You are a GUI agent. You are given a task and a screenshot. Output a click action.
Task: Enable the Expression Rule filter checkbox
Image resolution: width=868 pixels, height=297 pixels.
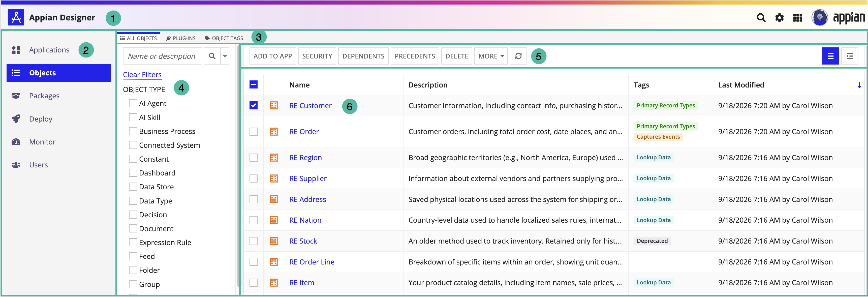click(x=133, y=242)
